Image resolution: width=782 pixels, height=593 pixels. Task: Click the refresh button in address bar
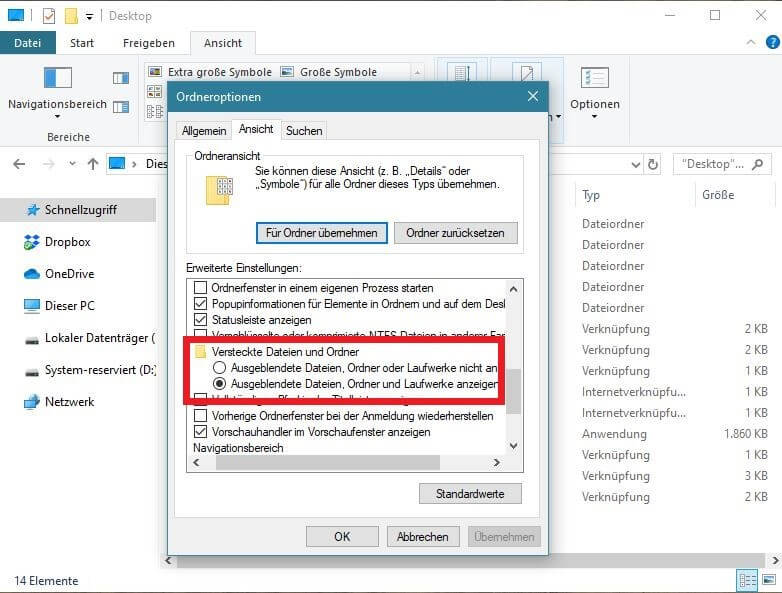coord(652,164)
